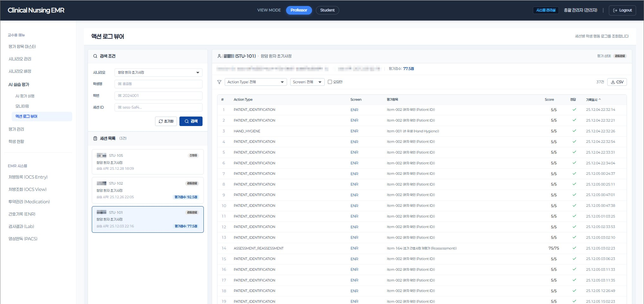Download log with CSV button
Image resolution: width=644 pixels, height=304 pixels.
(617, 82)
